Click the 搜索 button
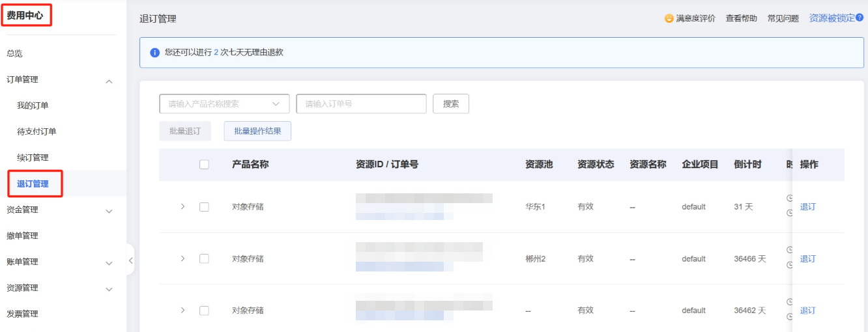This screenshot has width=868, height=332. pyautogui.click(x=451, y=104)
